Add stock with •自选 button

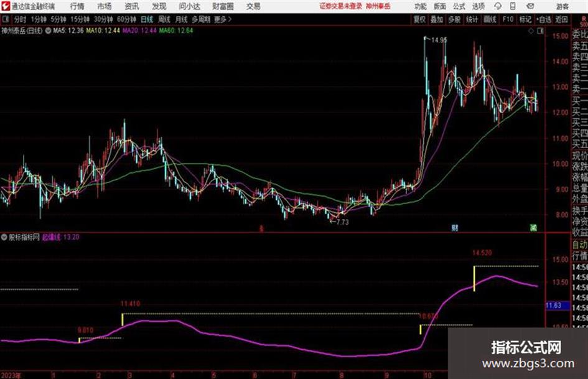coord(544,19)
